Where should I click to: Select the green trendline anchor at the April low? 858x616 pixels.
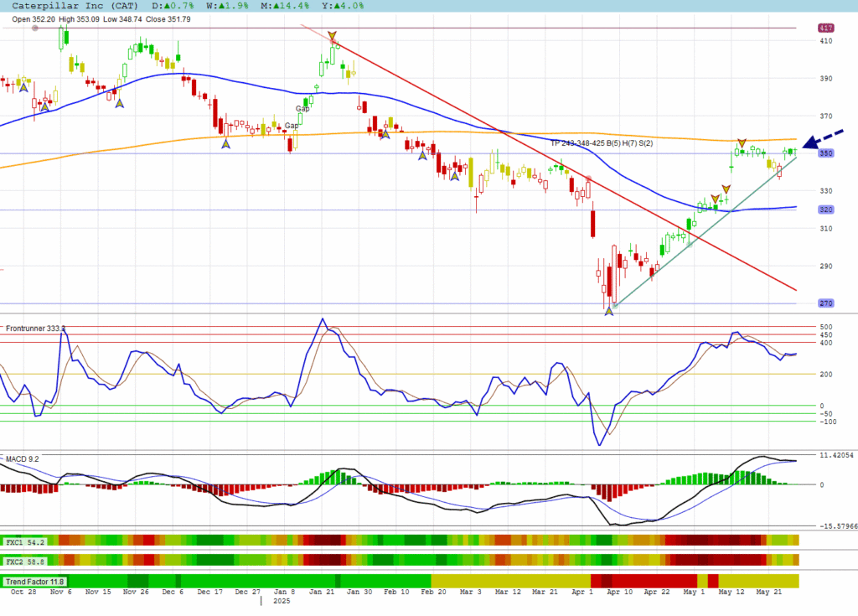[x=615, y=306]
